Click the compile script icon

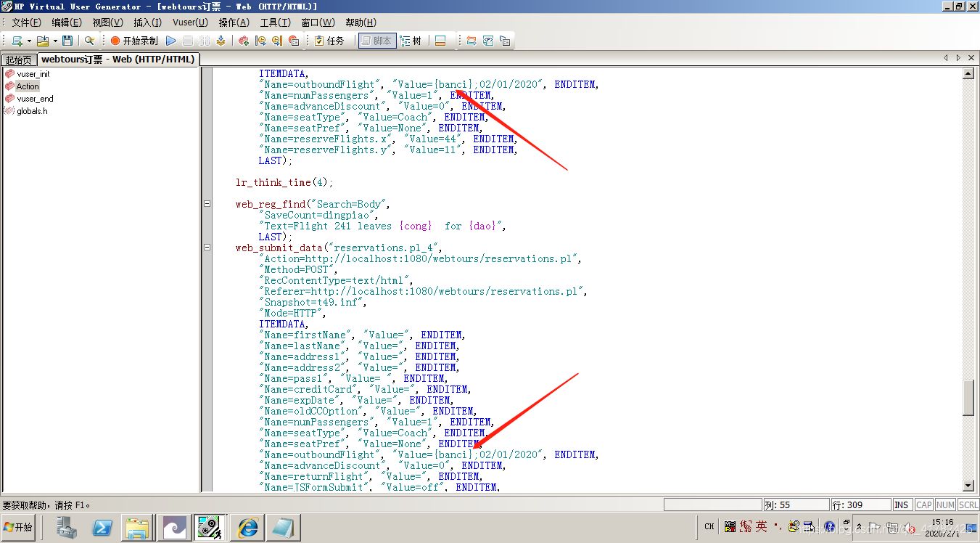[221, 41]
